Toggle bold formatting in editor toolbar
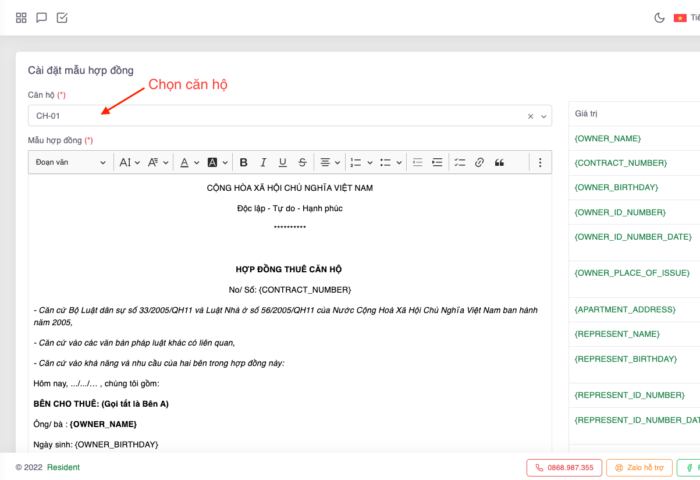Image resolution: width=700 pixels, height=480 pixels. [x=241, y=162]
